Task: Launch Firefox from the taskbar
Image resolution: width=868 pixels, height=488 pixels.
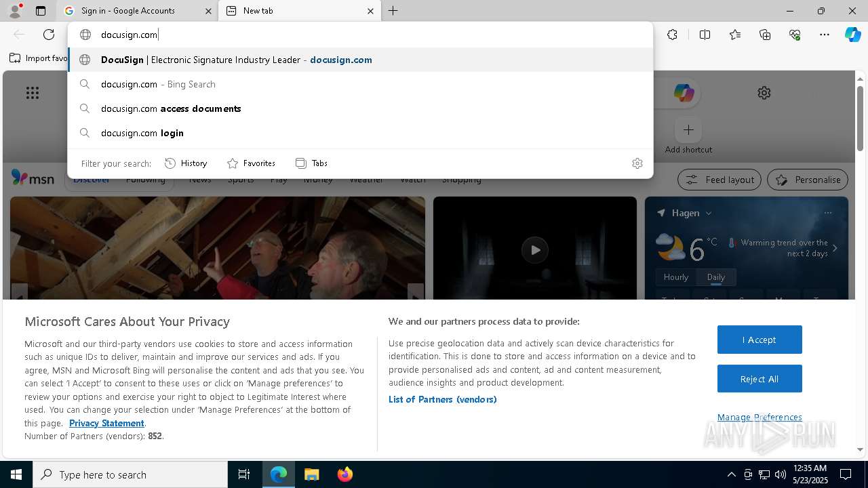Action: (x=345, y=474)
